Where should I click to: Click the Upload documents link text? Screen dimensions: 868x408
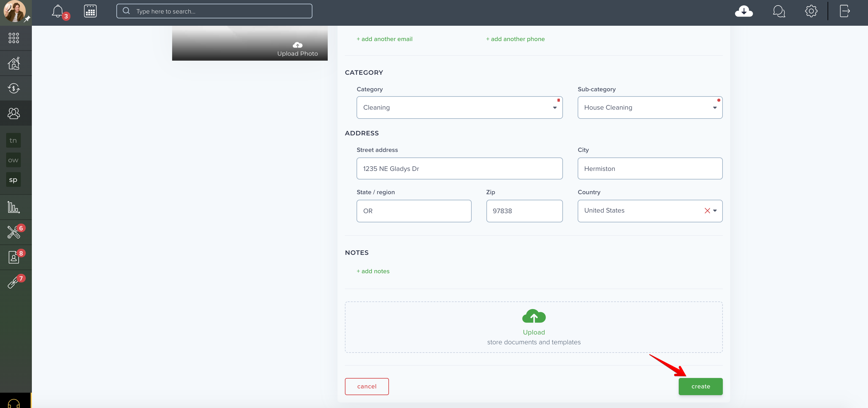534,332
